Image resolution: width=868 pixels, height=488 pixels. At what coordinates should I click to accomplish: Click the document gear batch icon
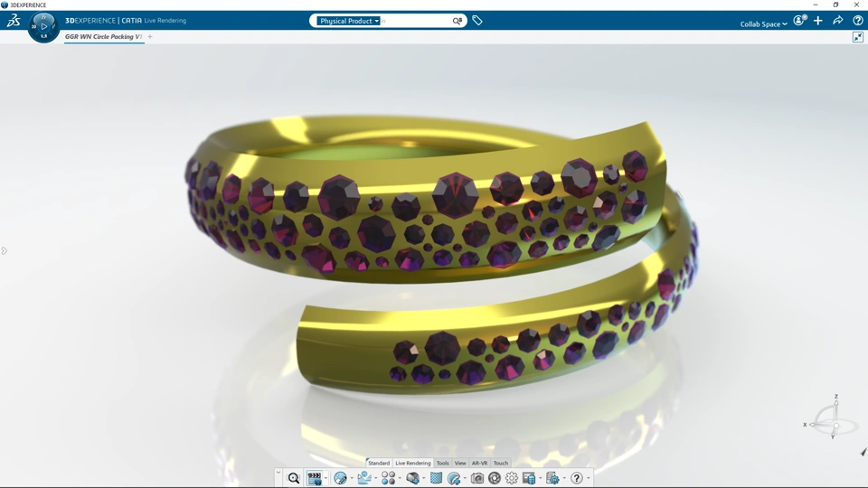point(552,478)
